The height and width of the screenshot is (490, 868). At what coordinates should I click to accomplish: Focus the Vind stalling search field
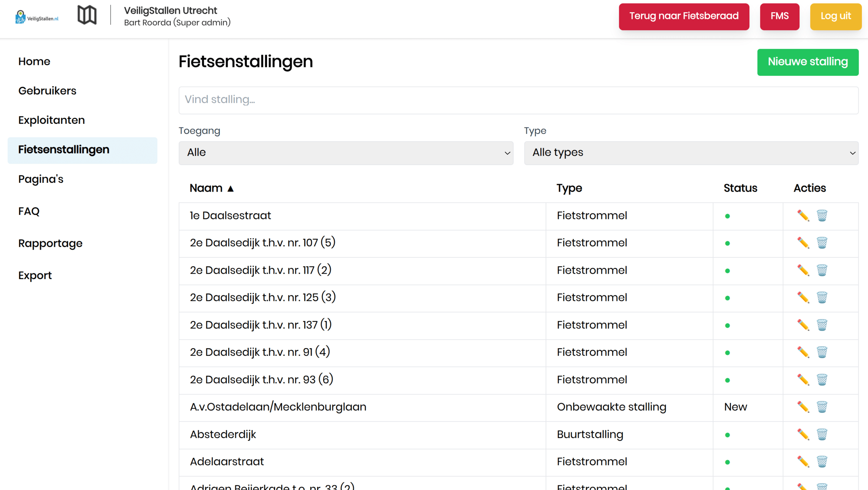tap(518, 100)
